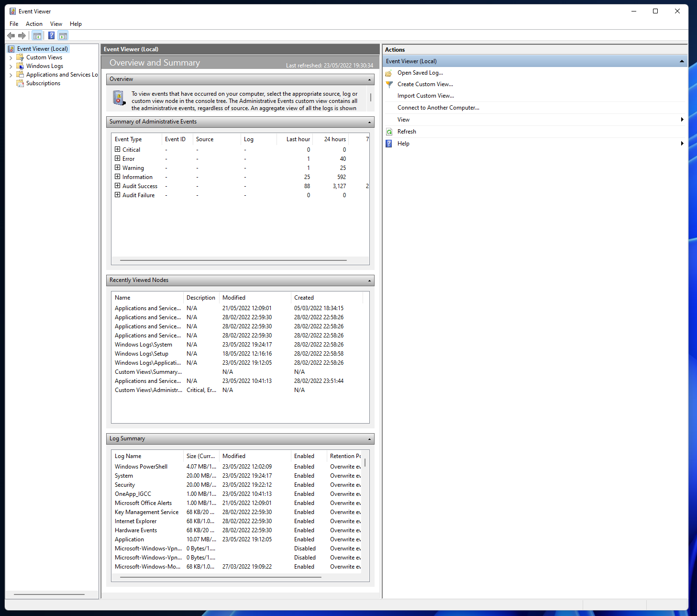Click the Back arrow toolbar icon
Image resolution: width=697 pixels, height=616 pixels.
coord(11,35)
